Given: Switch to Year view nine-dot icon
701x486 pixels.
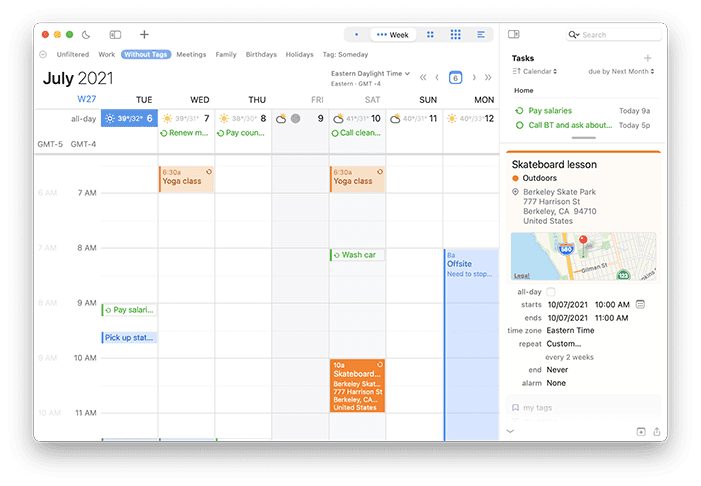Looking at the screenshot, I should point(456,34).
